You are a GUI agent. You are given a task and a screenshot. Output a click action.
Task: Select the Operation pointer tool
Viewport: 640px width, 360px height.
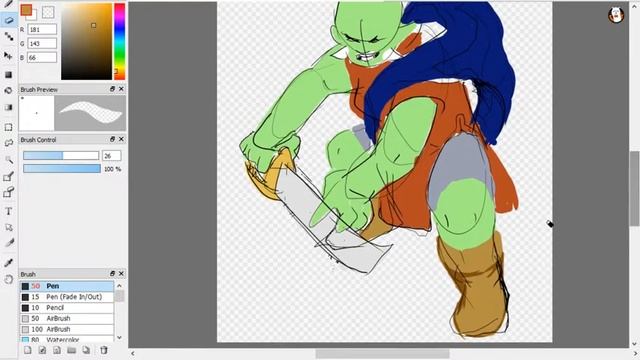tap(9, 227)
